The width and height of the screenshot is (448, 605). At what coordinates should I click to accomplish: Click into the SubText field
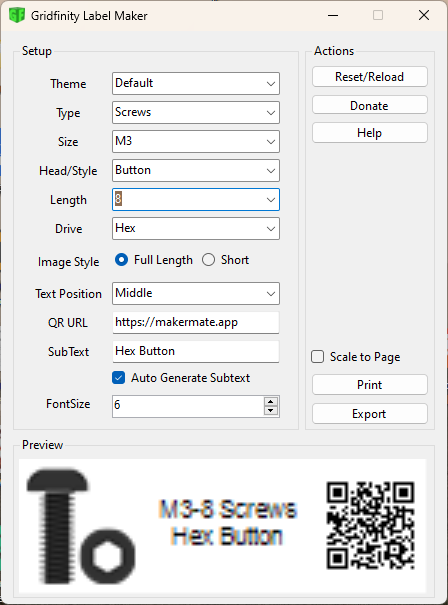click(196, 352)
